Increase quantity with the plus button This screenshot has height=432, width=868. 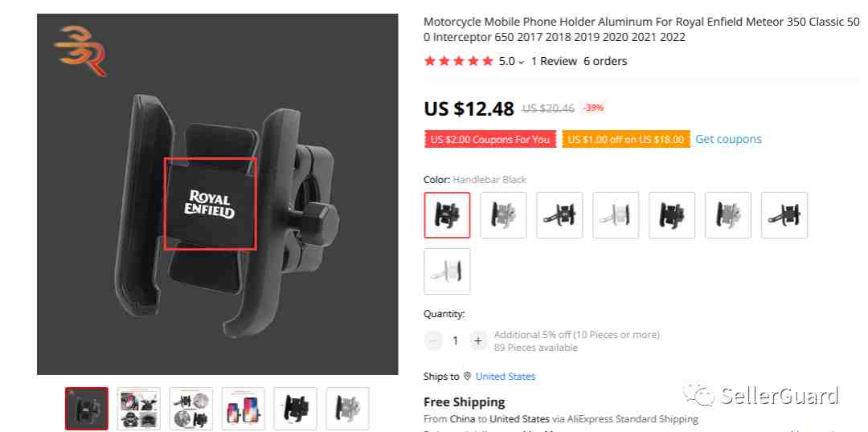pos(478,340)
